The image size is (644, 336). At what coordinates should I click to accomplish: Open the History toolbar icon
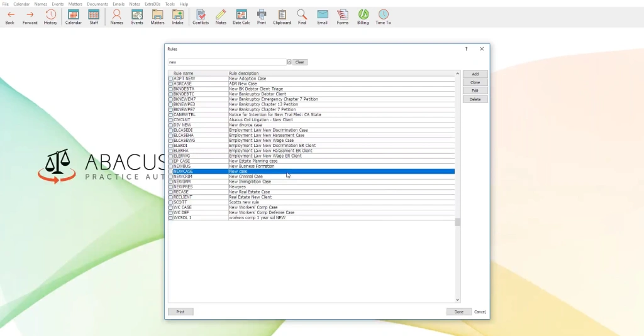[50, 17]
